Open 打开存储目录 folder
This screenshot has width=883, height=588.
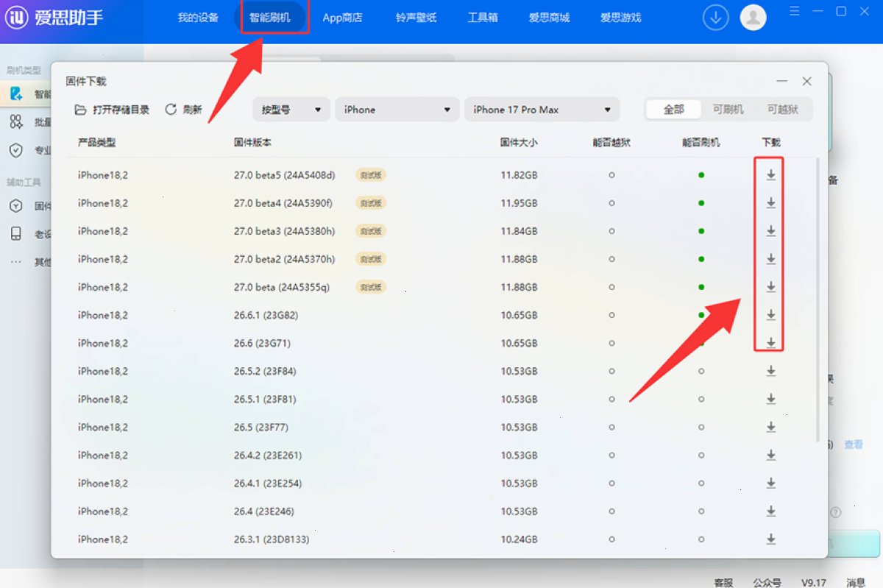pos(112,110)
